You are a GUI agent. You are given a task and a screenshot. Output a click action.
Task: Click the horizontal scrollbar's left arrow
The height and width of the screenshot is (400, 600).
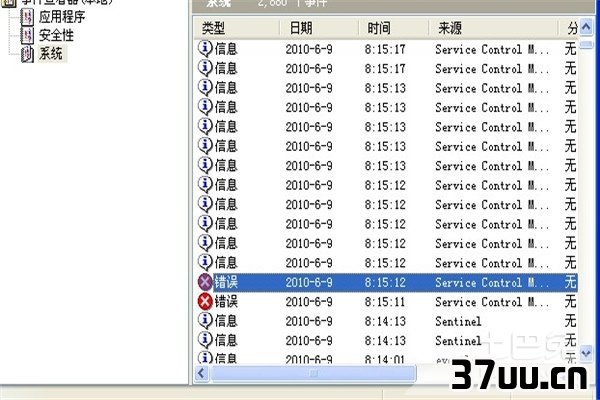tap(202, 373)
